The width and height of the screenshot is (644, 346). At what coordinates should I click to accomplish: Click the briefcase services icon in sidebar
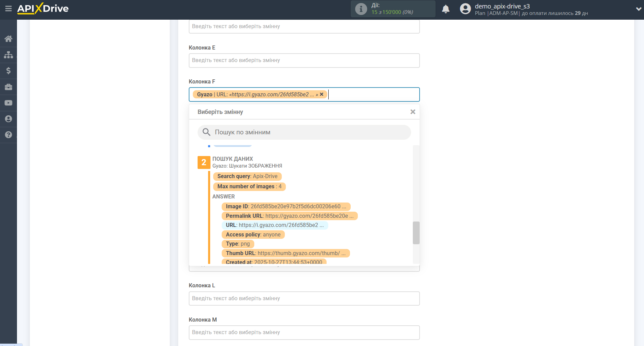8,87
